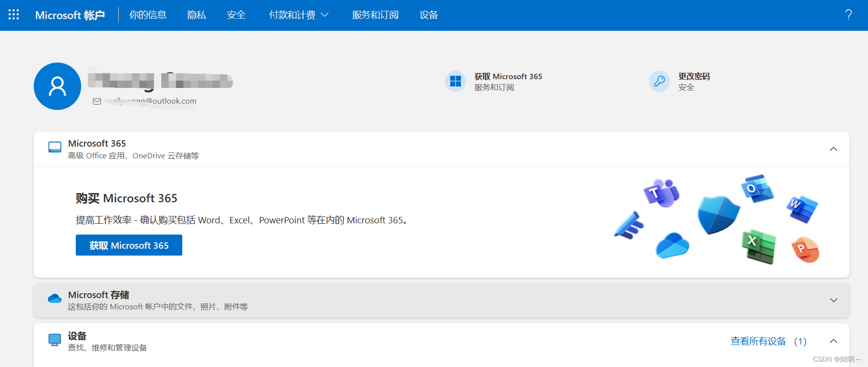Image resolution: width=868 pixels, height=367 pixels.
Task: Open the 安全 nav item
Action: (236, 15)
